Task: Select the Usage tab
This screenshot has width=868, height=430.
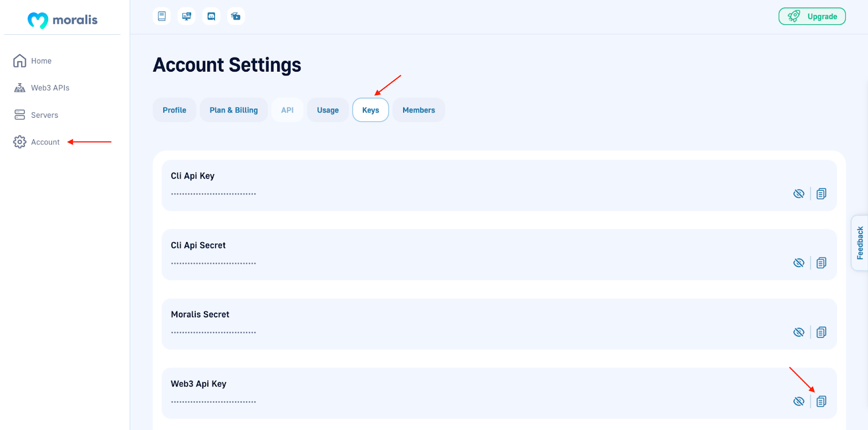Action: click(x=328, y=110)
